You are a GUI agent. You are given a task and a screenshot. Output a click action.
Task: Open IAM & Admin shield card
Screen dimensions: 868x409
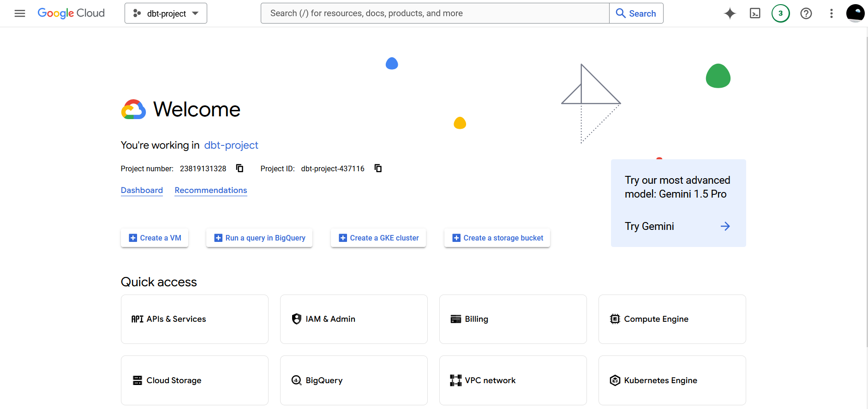point(354,319)
